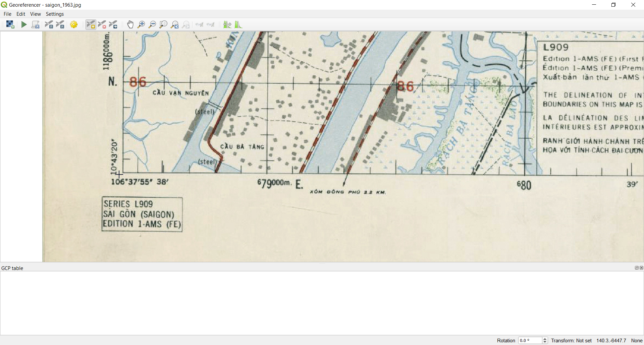Decrease rotation with the spinner down arrow
The width and height of the screenshot is (644, 345).
tap(545, 342)
